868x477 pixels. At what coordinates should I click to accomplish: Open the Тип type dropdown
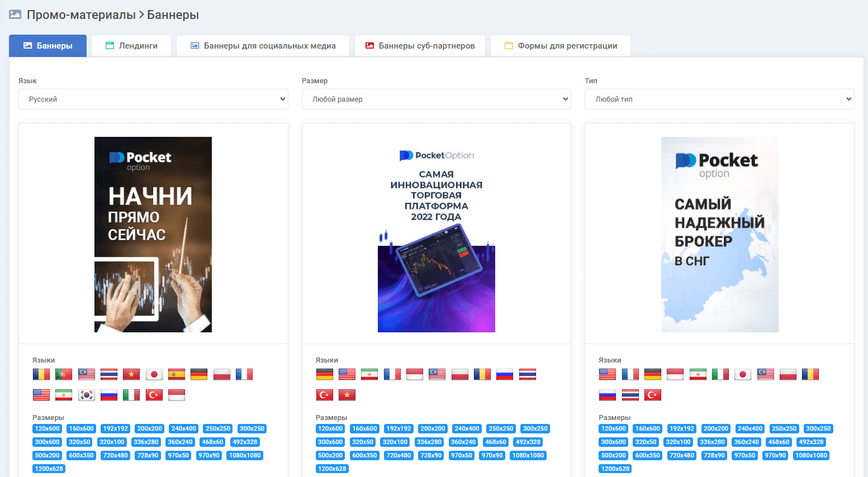pos(719,99)
